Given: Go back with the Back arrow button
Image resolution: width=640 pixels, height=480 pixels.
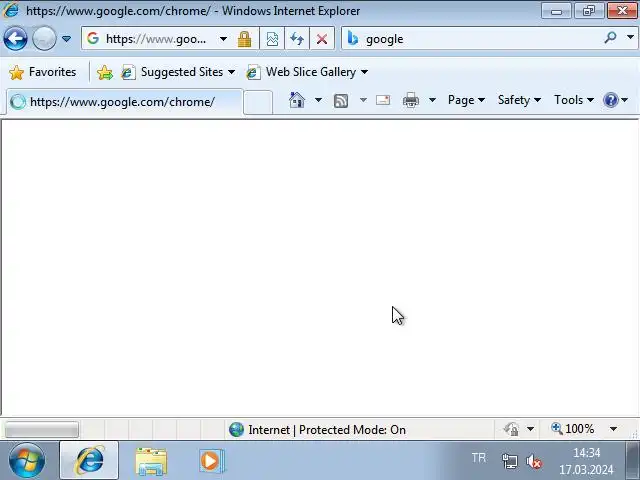Looking at the screenshot, I should (15, 39).
